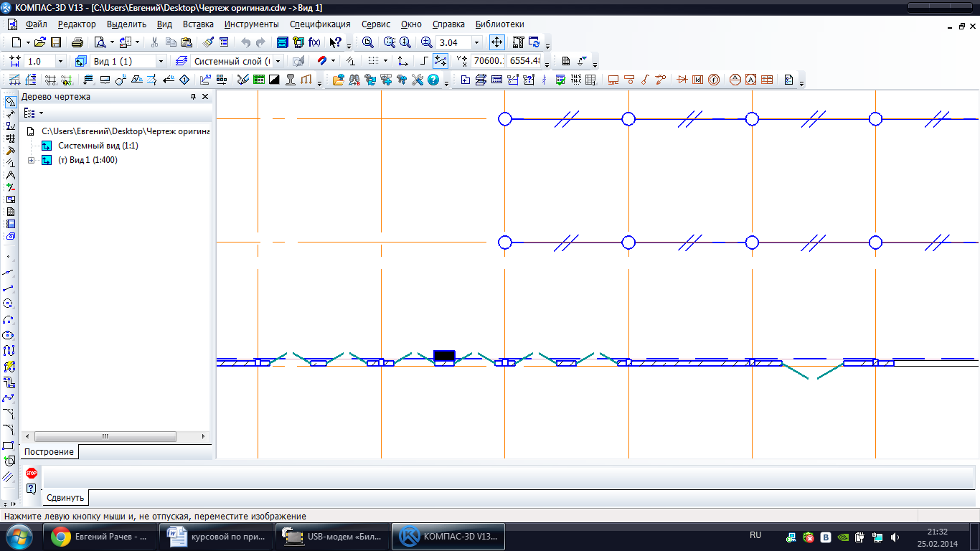Open the Спецификация menu

coord(320,24)
